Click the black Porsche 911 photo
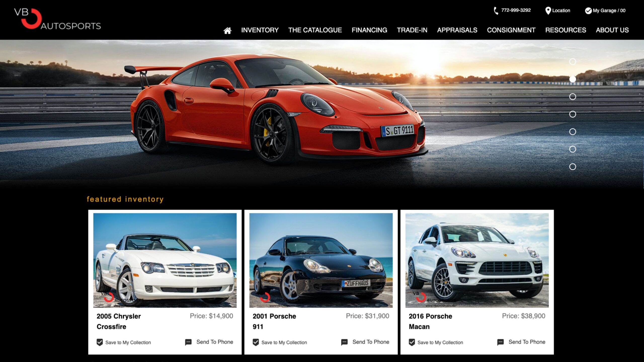The image size is (644, 362). tap(321, 260)
